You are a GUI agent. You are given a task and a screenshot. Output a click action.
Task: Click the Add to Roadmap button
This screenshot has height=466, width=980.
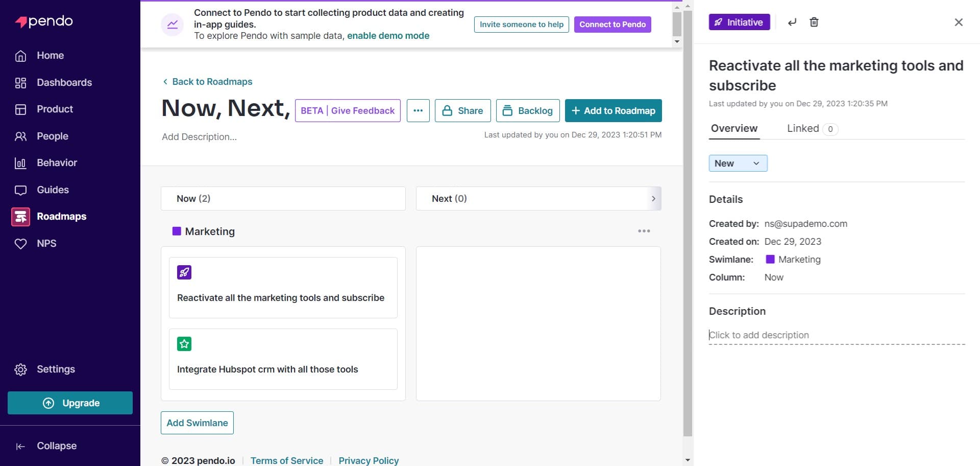click(x=613, y=111)
